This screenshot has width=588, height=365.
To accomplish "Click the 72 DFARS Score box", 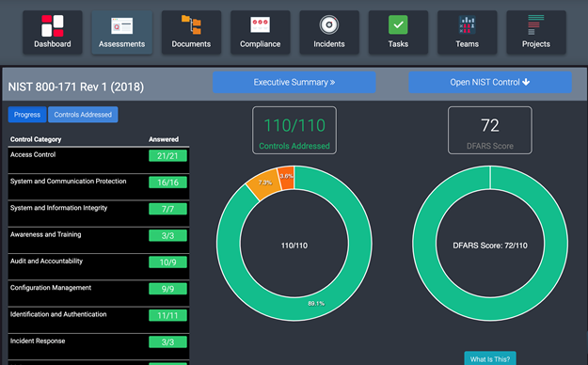I will click(490, 130).
